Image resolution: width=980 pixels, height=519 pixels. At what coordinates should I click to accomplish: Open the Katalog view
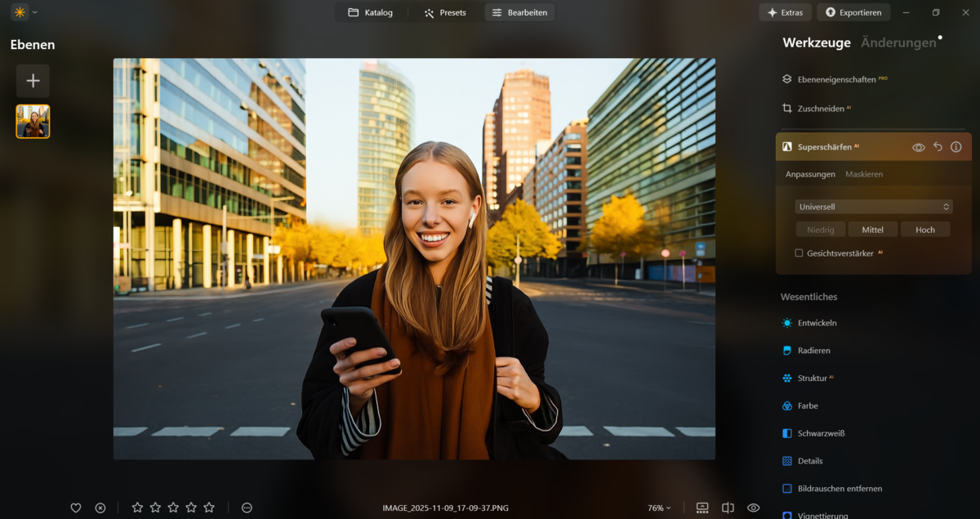coord(370,12)
